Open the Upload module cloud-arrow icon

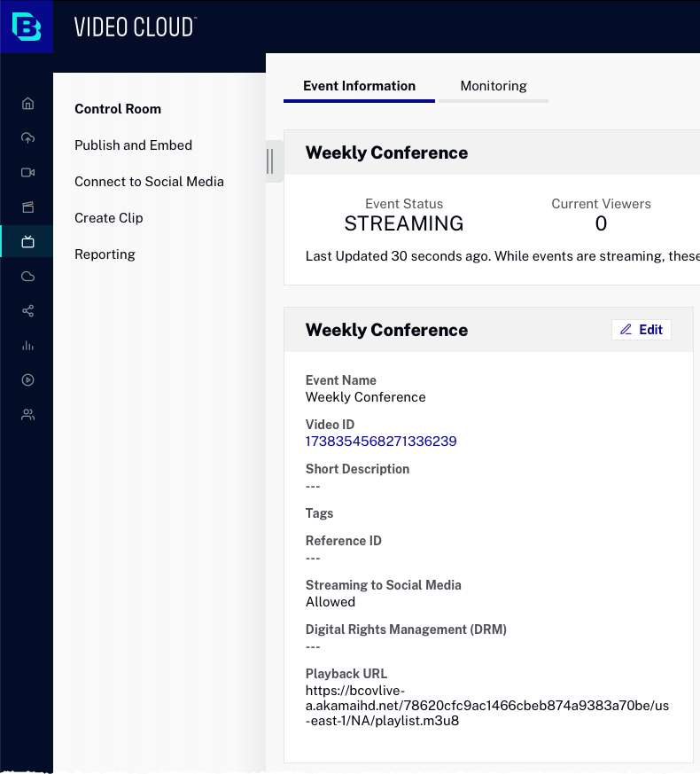27,137
